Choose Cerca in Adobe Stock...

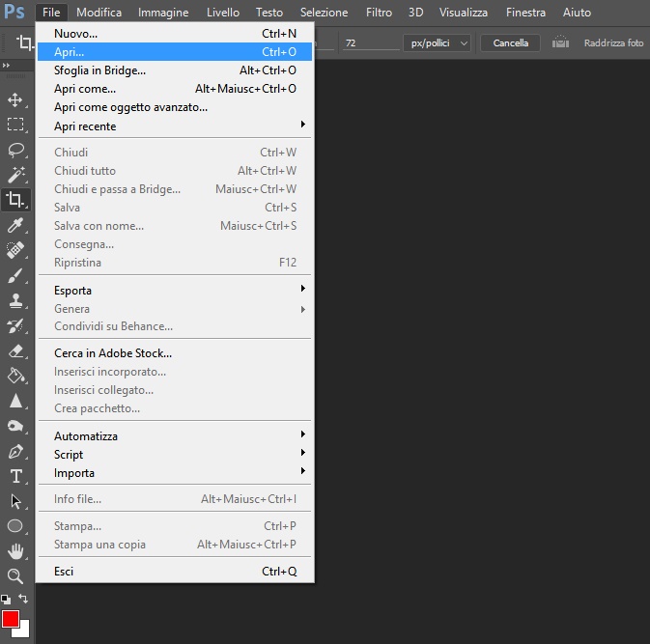(x=175, y=353)
